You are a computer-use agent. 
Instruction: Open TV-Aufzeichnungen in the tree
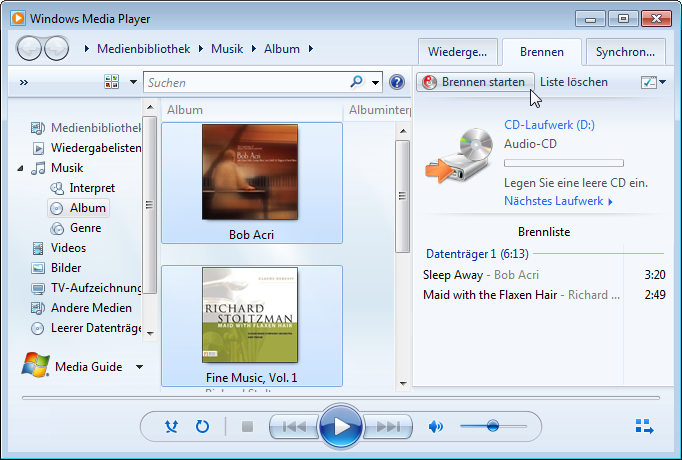[86, 288]
